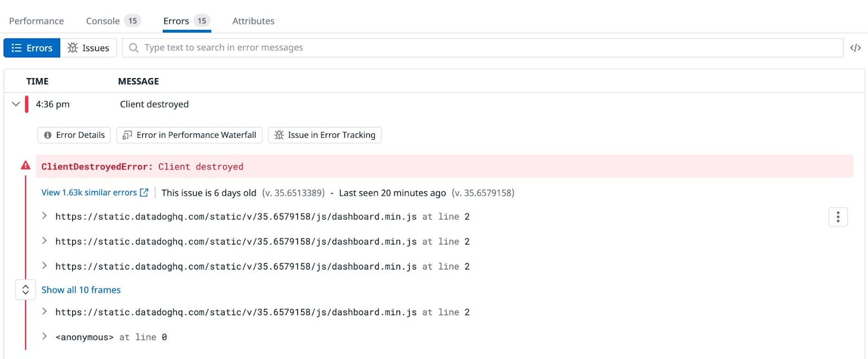Expand the anonymous at line 0 frame

tap(44, 337)
